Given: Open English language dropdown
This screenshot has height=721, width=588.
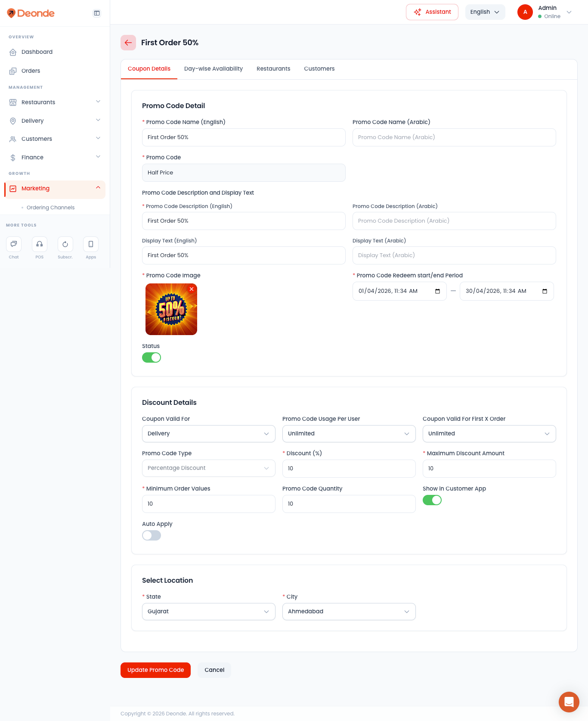Looking at the screenshot, I should click(485, 12).
